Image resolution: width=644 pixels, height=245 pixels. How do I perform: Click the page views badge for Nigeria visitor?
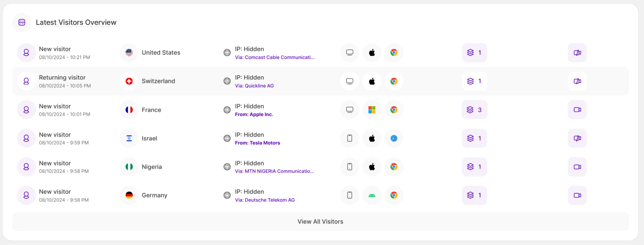474,167
